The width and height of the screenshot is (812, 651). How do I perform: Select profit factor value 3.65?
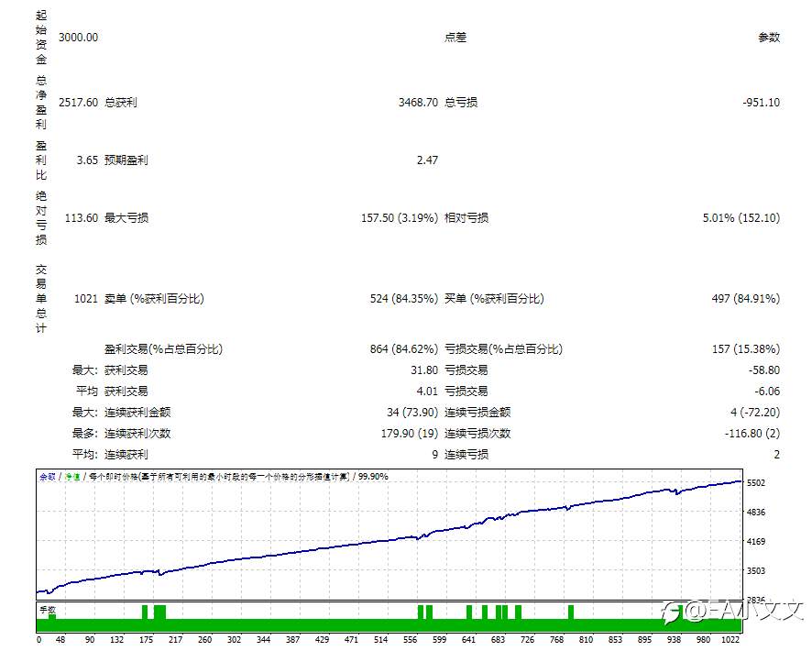87,160
